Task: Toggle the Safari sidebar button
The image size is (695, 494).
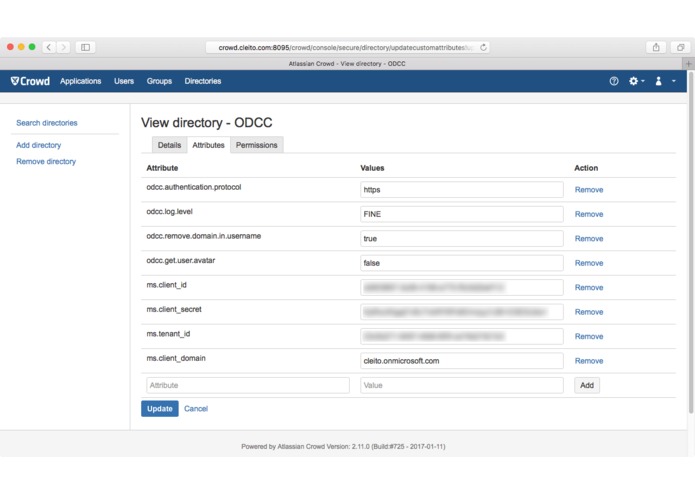Action: 86,47
